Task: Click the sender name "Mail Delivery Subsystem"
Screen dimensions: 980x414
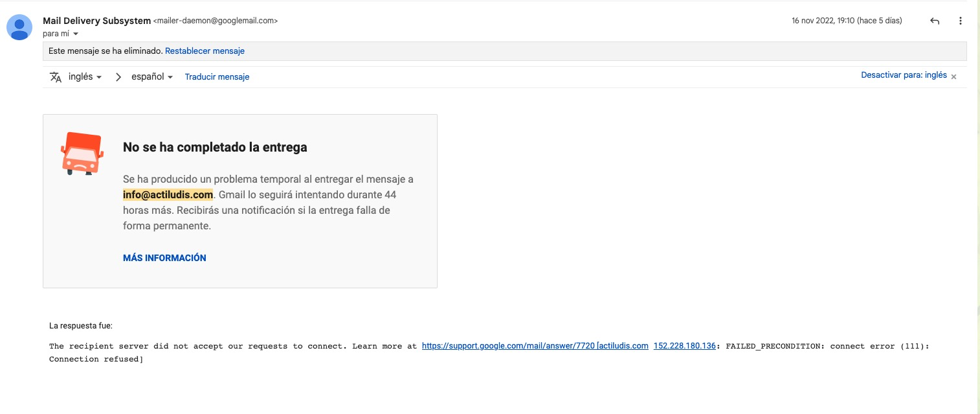Action: pyautogui.click(x=96, y=21)
